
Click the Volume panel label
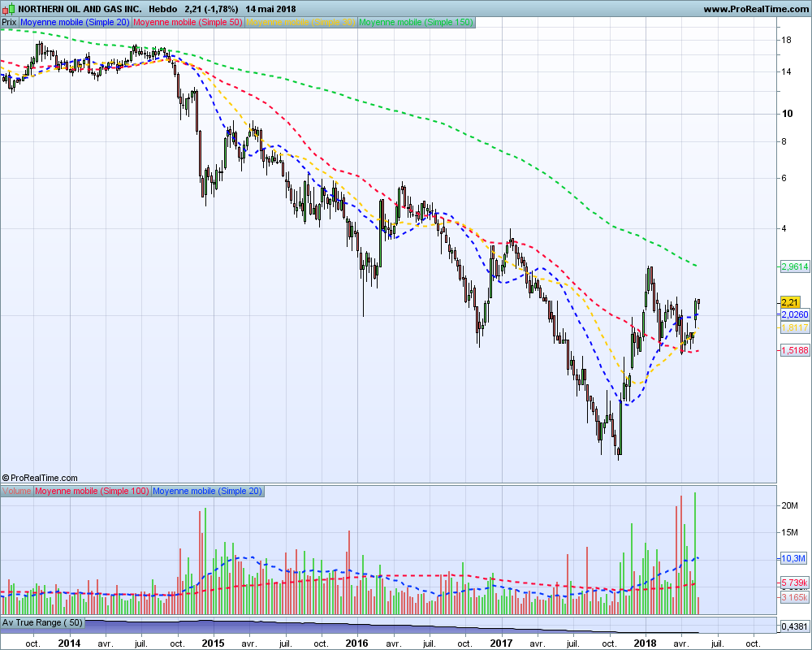pos(16,491)
